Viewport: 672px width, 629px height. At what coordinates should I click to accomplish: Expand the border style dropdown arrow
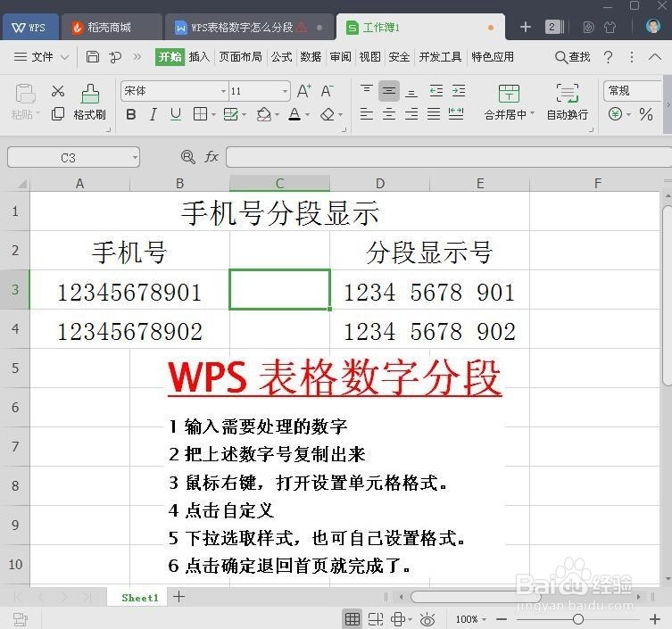coord(213,115)
